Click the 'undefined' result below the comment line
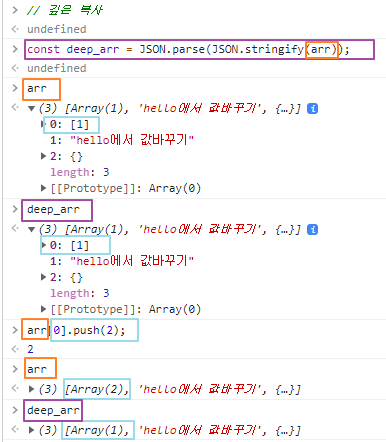The height and width of the screenshot is (442, 386). [57, 29]
